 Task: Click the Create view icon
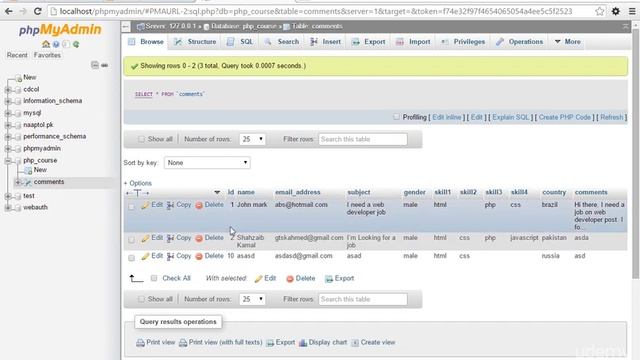[x=355, y=343]
